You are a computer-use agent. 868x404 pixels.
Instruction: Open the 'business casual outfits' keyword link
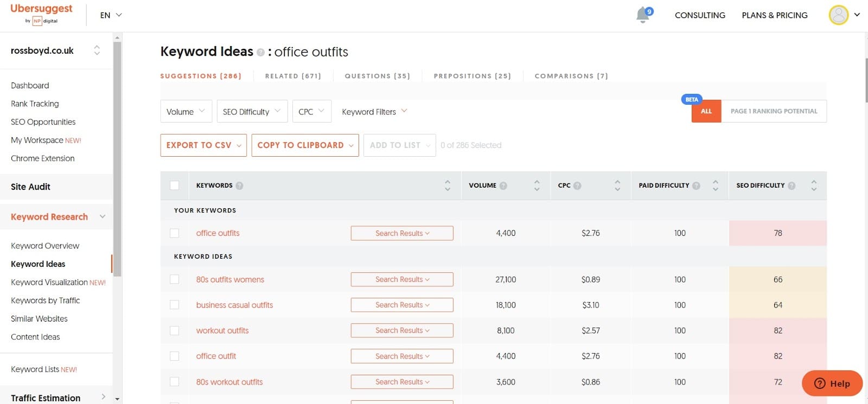click(x=234, y=305)
